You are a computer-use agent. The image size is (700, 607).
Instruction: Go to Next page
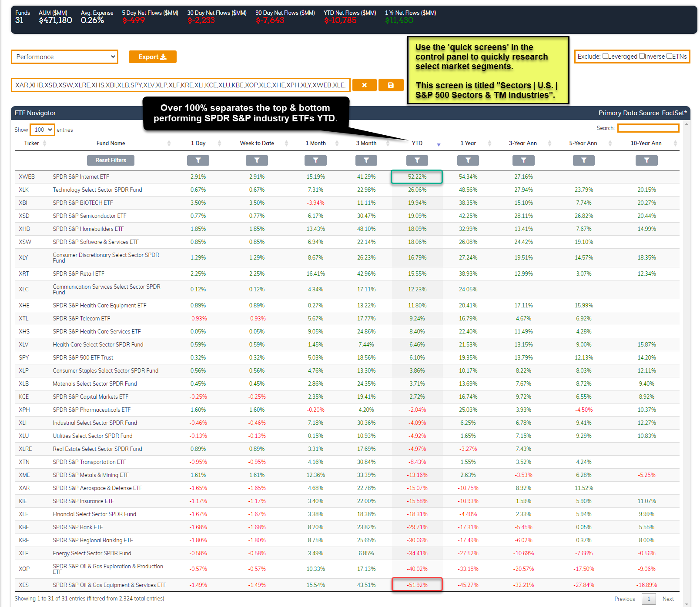click(668, 599)
